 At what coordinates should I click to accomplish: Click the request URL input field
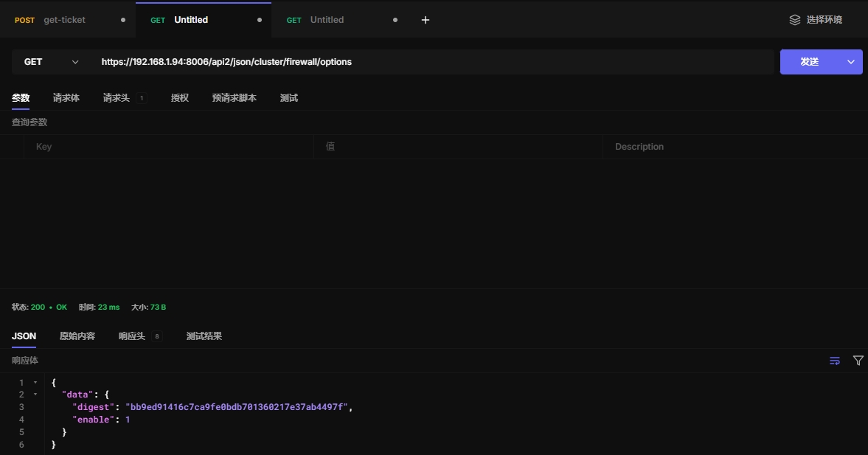click(x=435, y=62)
